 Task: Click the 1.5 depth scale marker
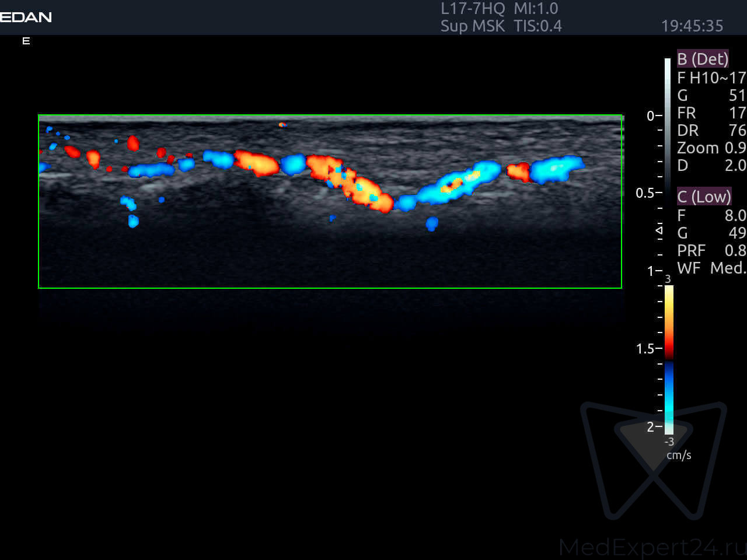[647, 349]
